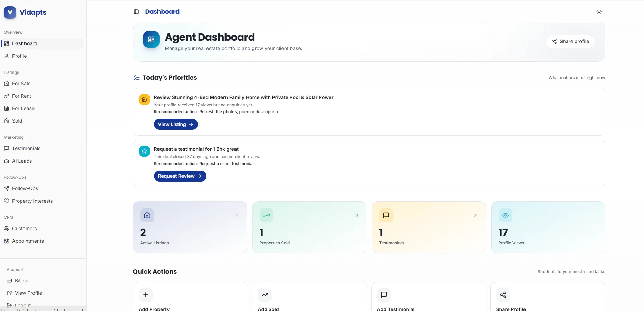Open Active Listings card arrow
The image size is (644, 311).
(x=237, y=215)
